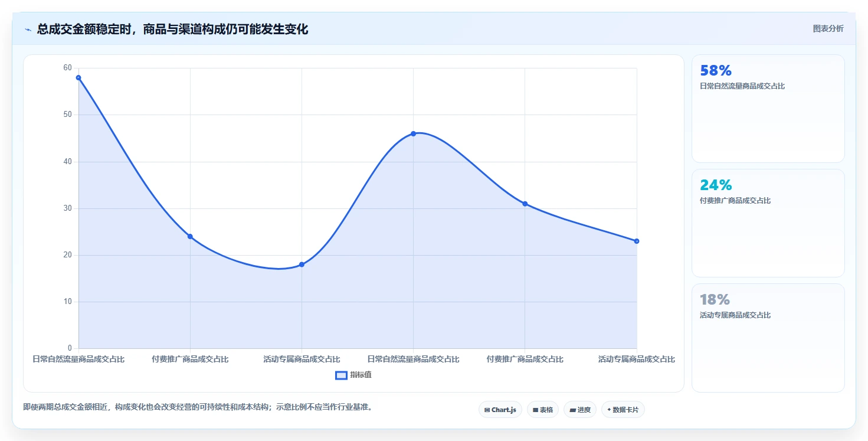The width and height of the screenshot is (868, 441).
Task: Select the 数据卡片 tag
Action: pos(623,410)
